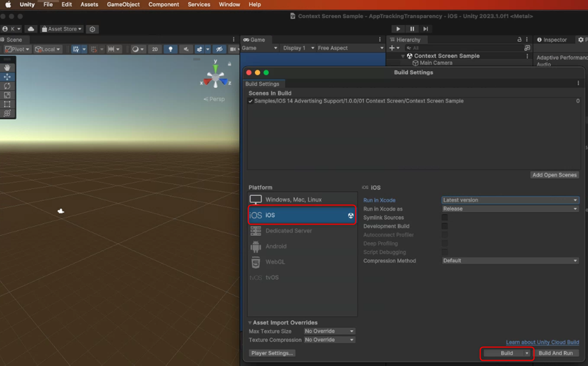Toggle the Hierarchy panel lock icon
588x366 pixels.
tap(519, 39)
